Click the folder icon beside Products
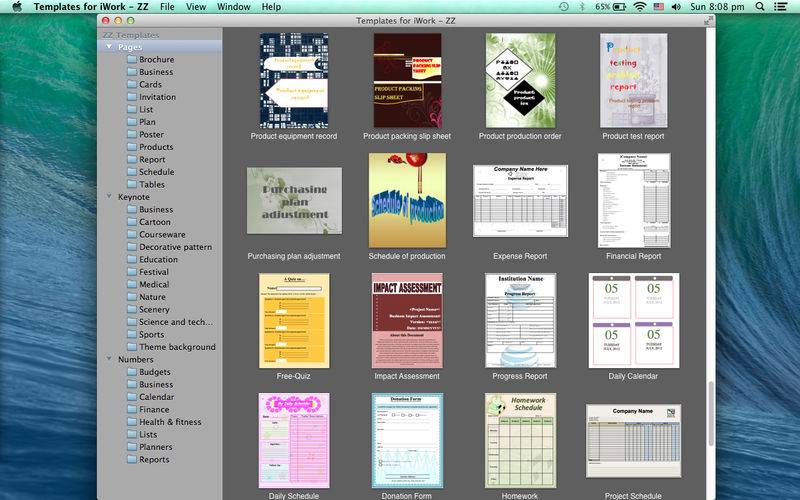Screen dimensions: 800x500 (x=132, y=146)
